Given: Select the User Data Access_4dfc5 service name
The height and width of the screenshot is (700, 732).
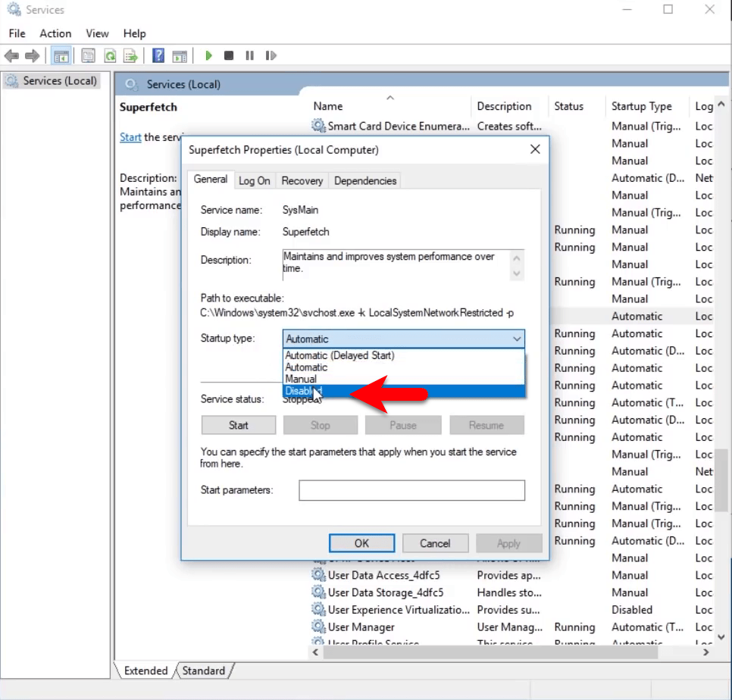Looking at the screenshot, I should tap(383, 576).
